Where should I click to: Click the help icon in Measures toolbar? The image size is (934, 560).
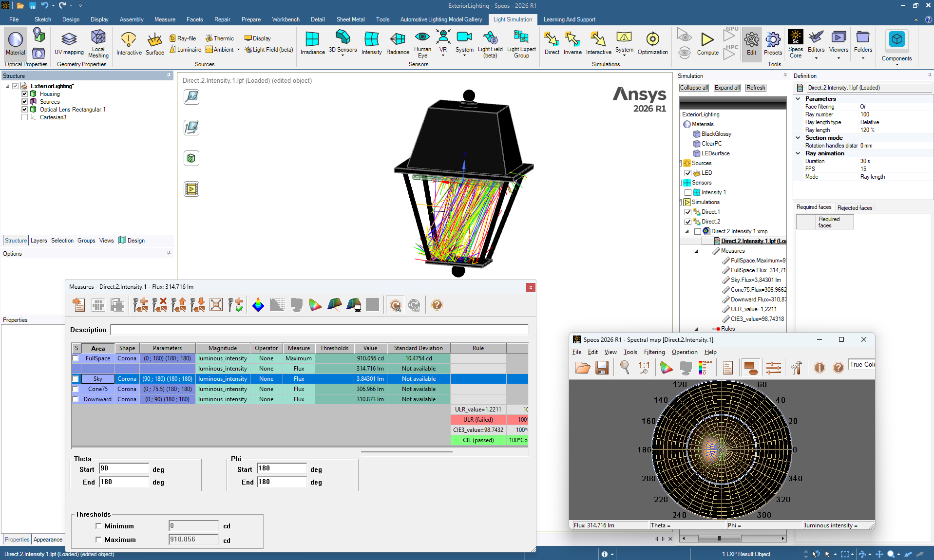(437, 305)
